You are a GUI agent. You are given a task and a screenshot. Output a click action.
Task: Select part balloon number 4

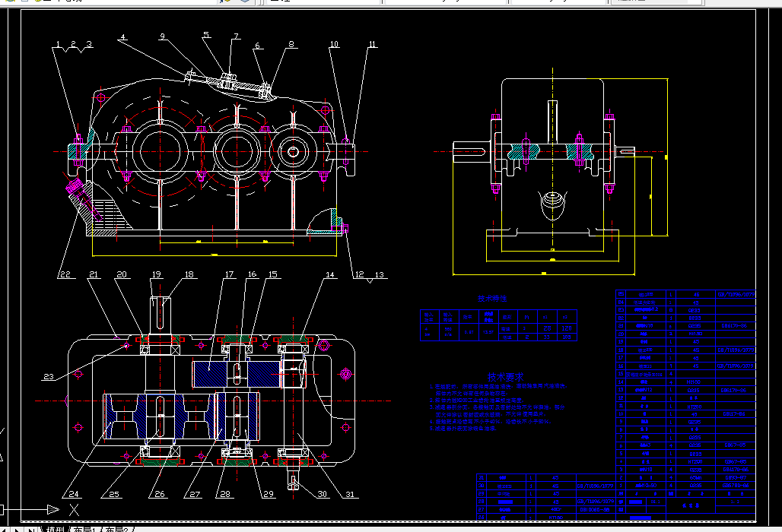click(x=122, y=37)
